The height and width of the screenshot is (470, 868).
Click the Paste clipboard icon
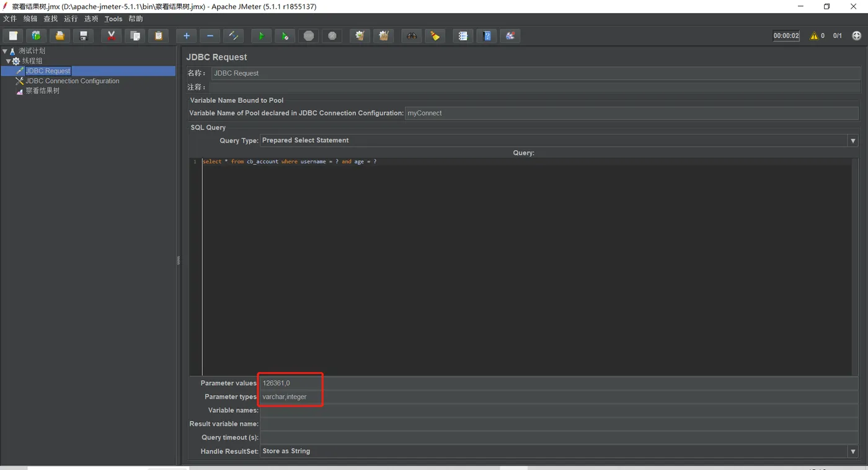coord(158,36)
